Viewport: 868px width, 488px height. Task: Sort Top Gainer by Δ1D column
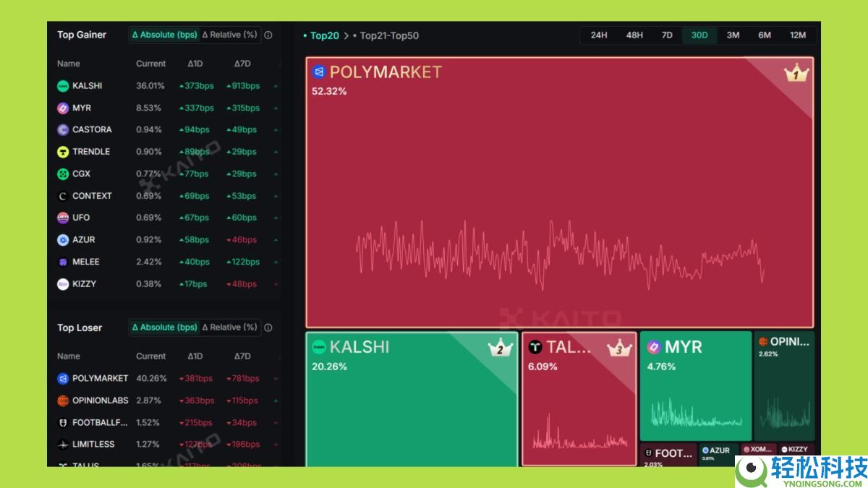click(195, 64)
